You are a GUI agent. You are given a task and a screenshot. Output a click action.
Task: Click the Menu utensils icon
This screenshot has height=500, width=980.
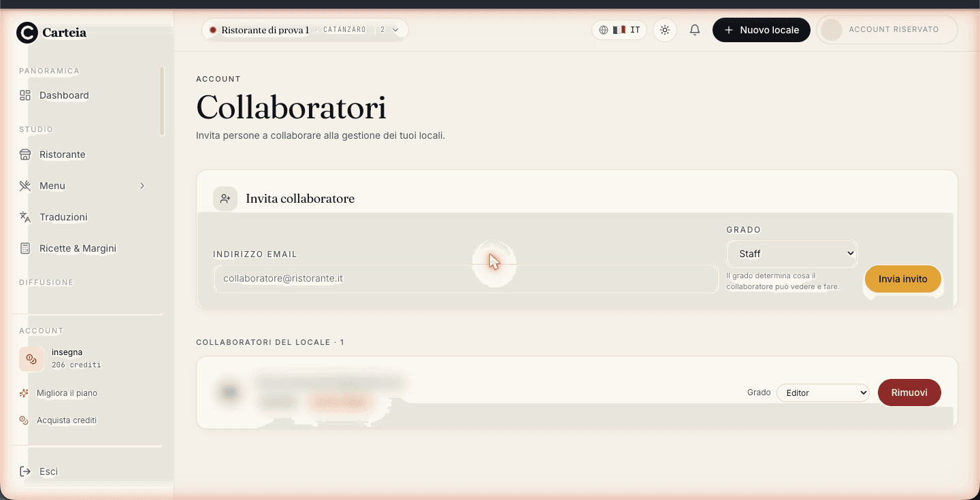tap(25, 186)
